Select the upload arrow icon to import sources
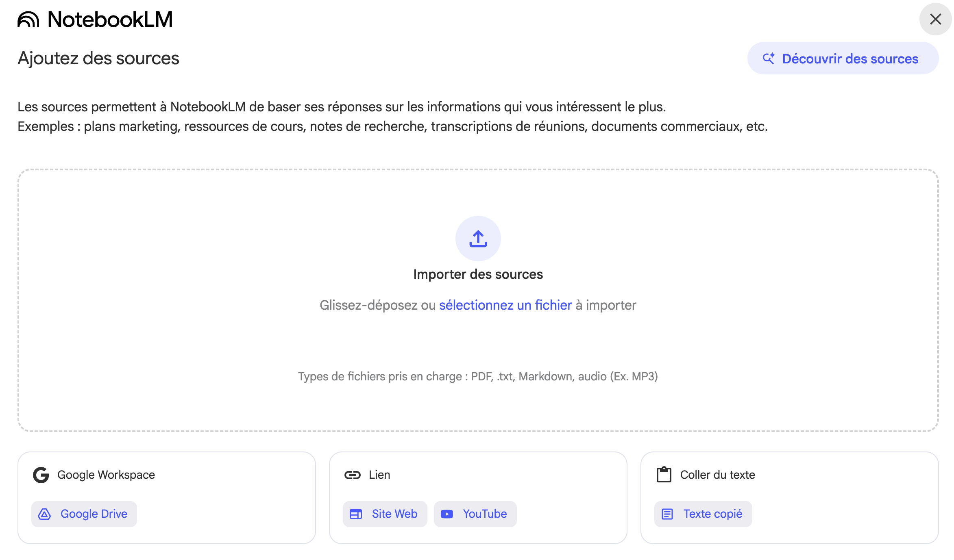Screen dimensions: 954x560 coord(478,239)
